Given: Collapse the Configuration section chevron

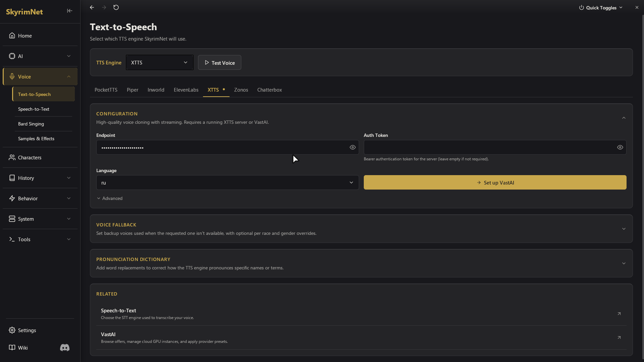Looking at the screenshot, I should point(624,118).
